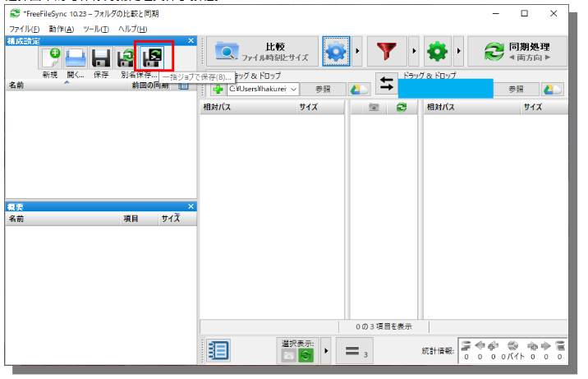Open comparison settings with blue gear icon
The height and width of the screenshot is (379, 588).
coord(336,52)
